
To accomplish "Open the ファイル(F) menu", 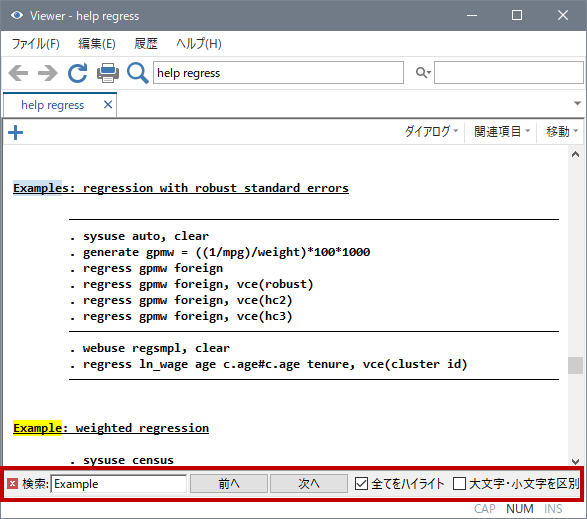I will [36, 44].
